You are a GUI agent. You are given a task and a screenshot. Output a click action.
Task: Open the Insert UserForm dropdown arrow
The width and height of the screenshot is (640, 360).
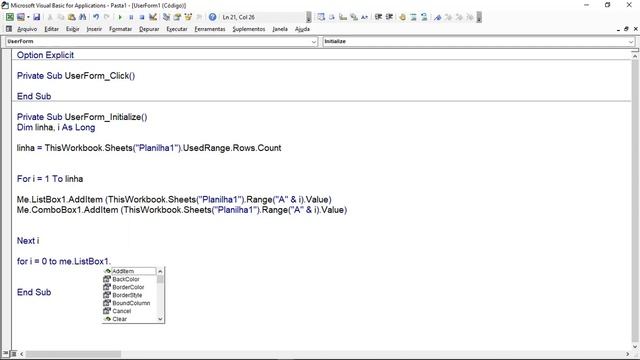tap(28, 17)
